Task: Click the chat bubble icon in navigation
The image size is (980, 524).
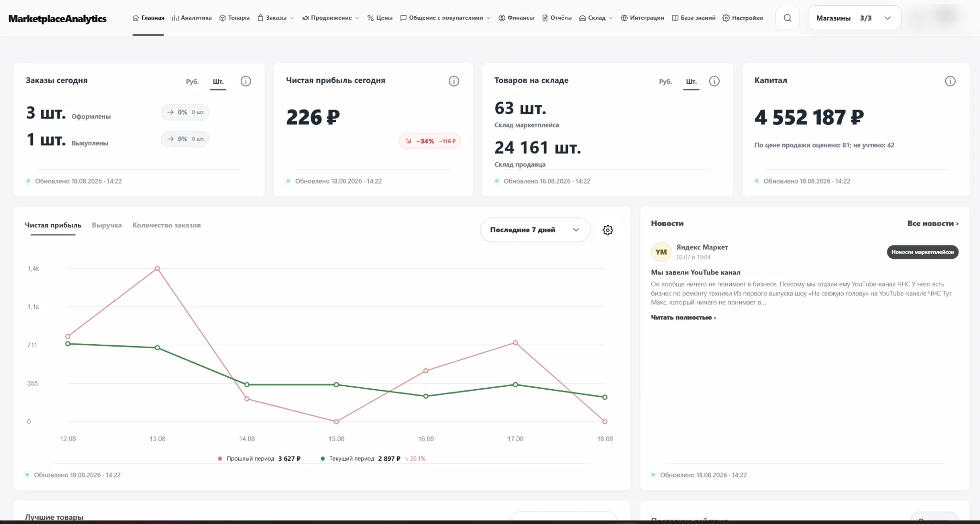Action: [x=403, y=18]
